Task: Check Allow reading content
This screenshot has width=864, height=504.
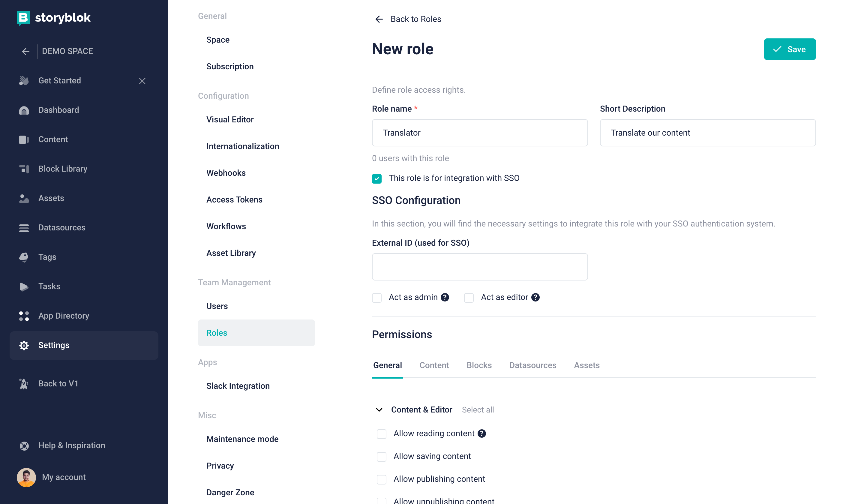Action: click(x=382, y=434)
